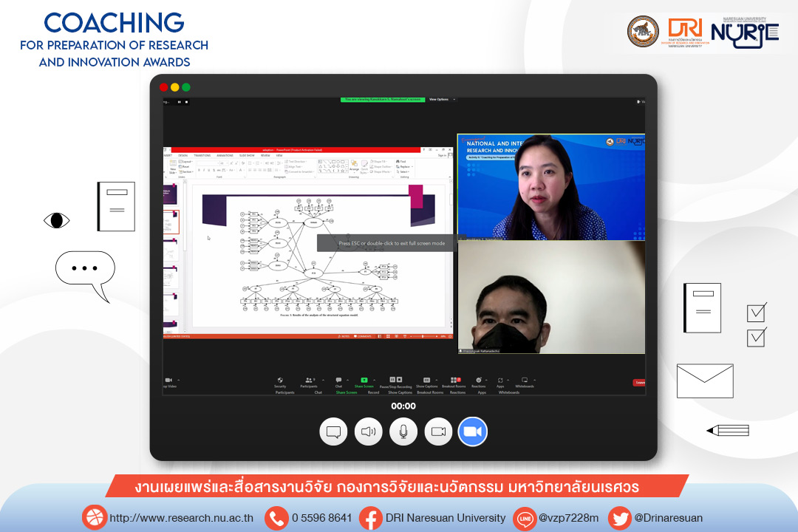The height and width of the screenshot is (532, 798).
Task: Click the yellow window minimize dot
Action: [174, 87]
